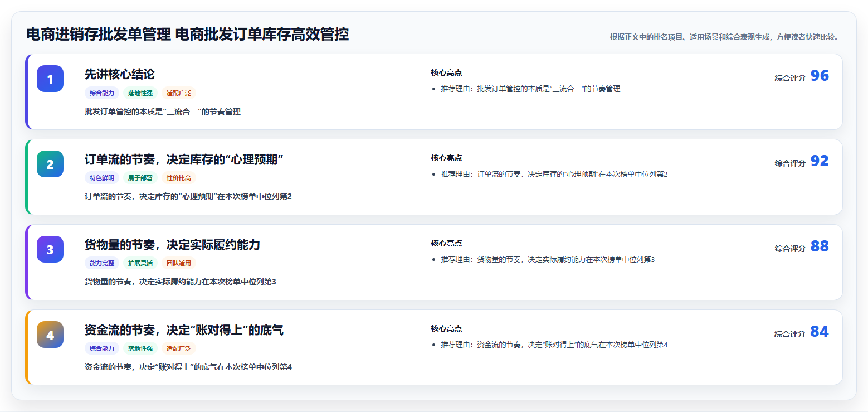868x412 pixels.
Task: Click the rank 4 number badge
Action: click(x=50, y=335)
